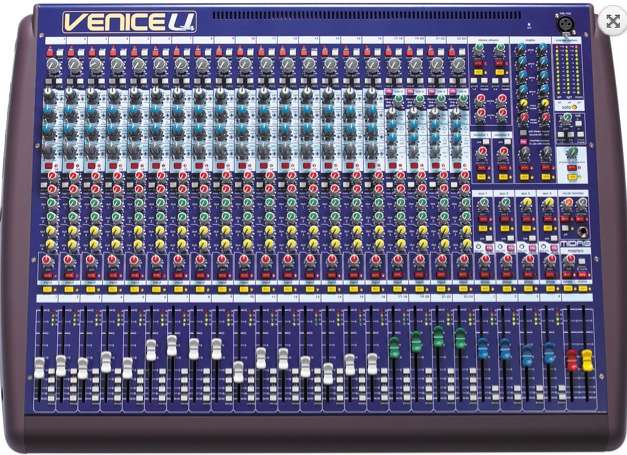Mute the monitor 1 output

pyautogui.click(x=481, y=168)
